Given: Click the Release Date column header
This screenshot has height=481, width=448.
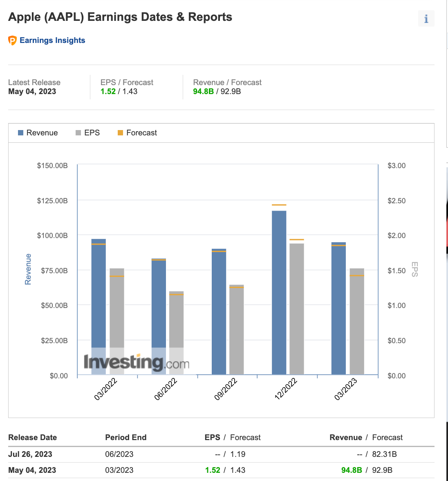Looking at the screenshot, I should pos(33,438).
